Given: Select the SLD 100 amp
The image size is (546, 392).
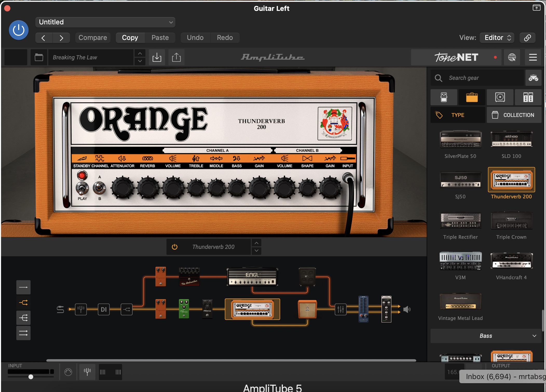Looking at the screenshot, I should tap(511, 144).
